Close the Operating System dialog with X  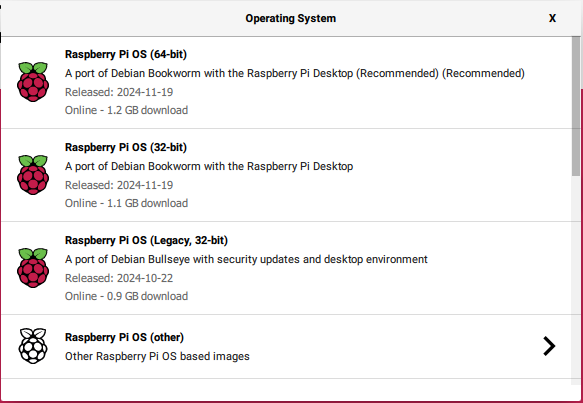pyautogui.click(x=553, y=18)
